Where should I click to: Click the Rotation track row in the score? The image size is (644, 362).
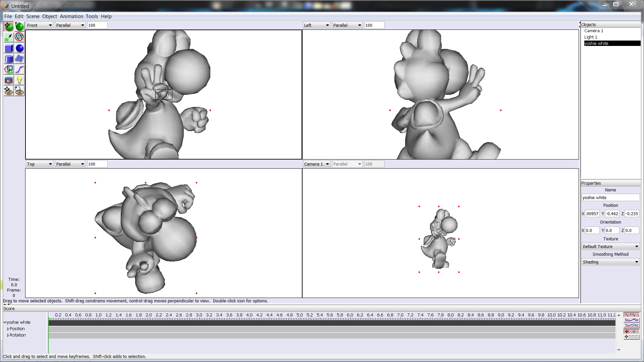pos(332,336)
